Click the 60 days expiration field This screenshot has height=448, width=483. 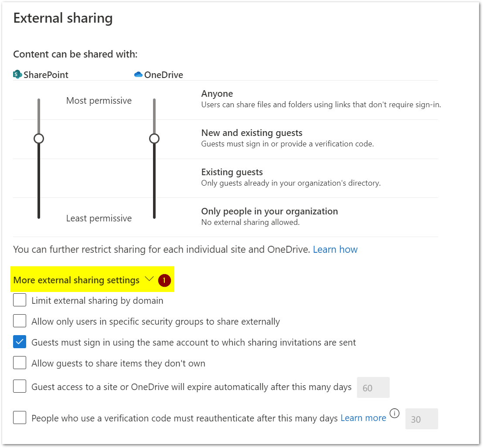[373, 388]
